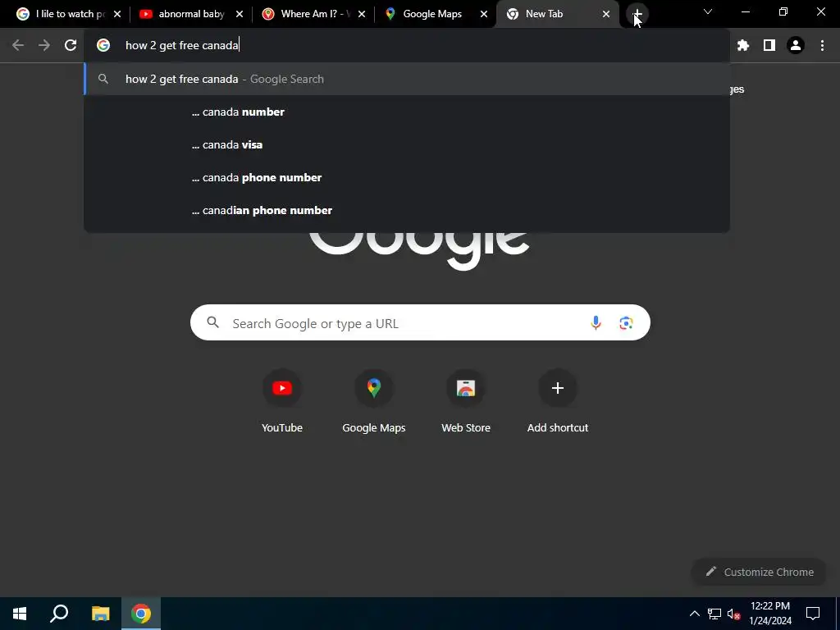Open Windows taskbar search
Image resolution: width=840 pixels, height=630 pixels.
click(x=59, y=614)
